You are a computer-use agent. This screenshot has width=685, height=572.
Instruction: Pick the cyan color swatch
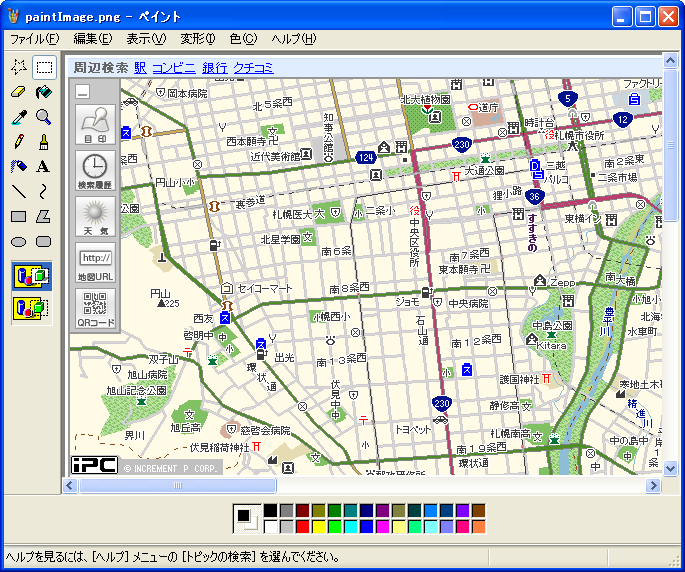coord(351,527)
